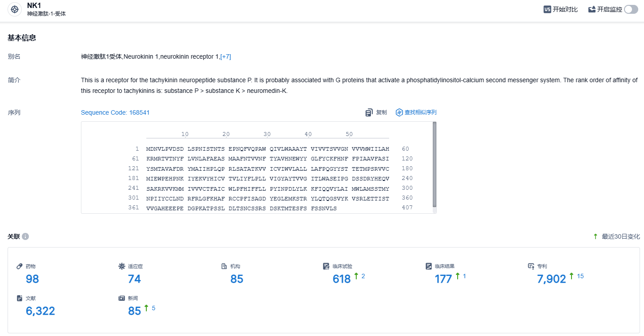This screenshot has width=644, height=336.
Task: Click the drug pill icon
Action: (x=20, y=266)
